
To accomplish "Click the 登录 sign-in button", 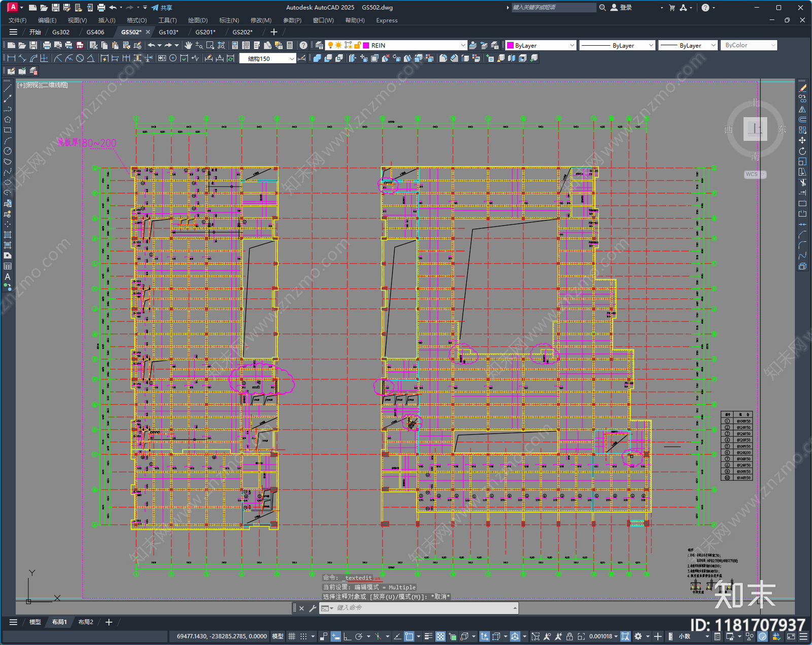I will point(621,8).
